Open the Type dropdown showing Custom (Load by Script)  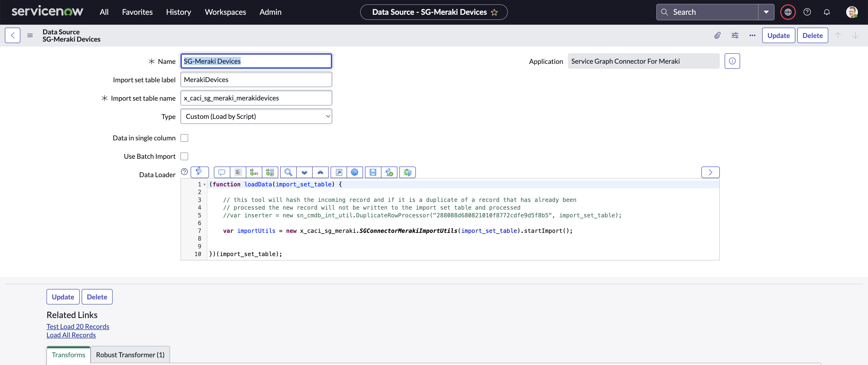pyautogui.click(x=256, y=116)
